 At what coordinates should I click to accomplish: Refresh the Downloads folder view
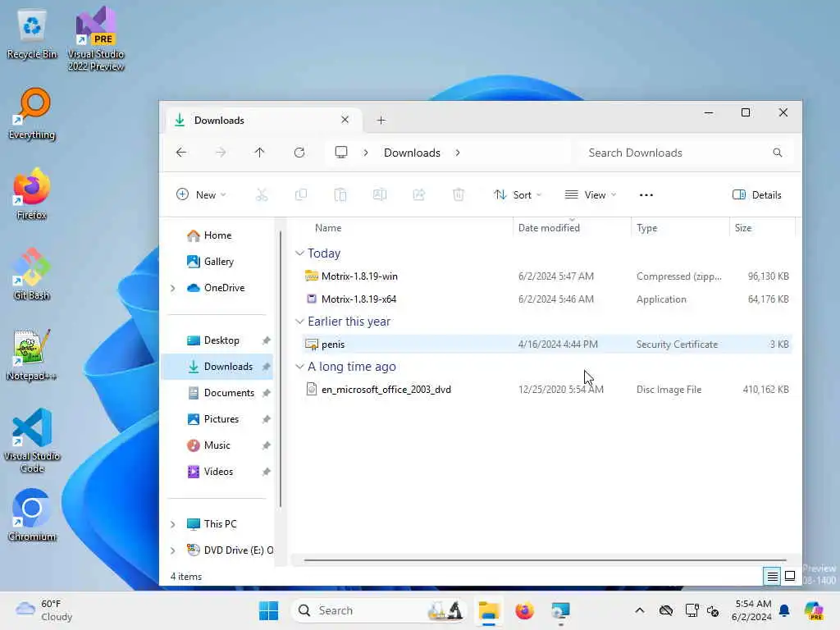(x=299, y=153)
